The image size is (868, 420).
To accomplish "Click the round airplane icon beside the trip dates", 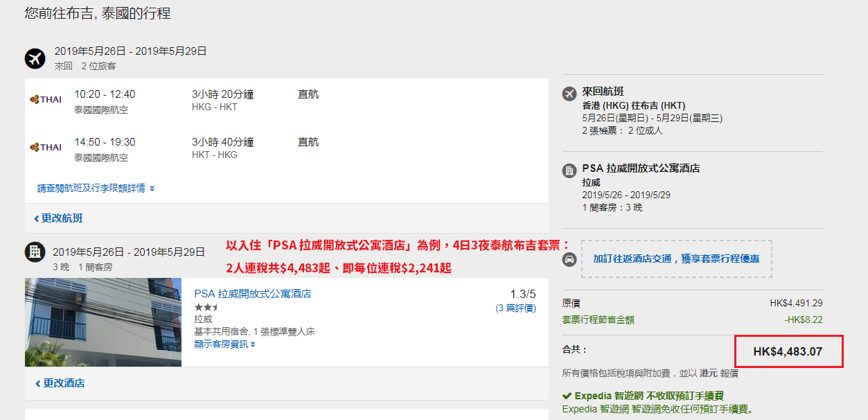I will pyautogui.click(x=35, y=58).
